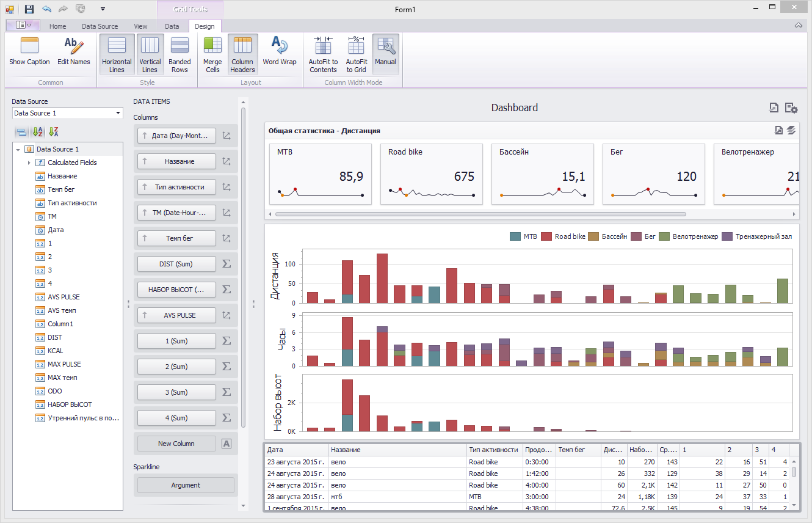The height and width of the screenshot is (523, 812).
Task: Click the Show Caption icon
Action: tap(29, 46)
